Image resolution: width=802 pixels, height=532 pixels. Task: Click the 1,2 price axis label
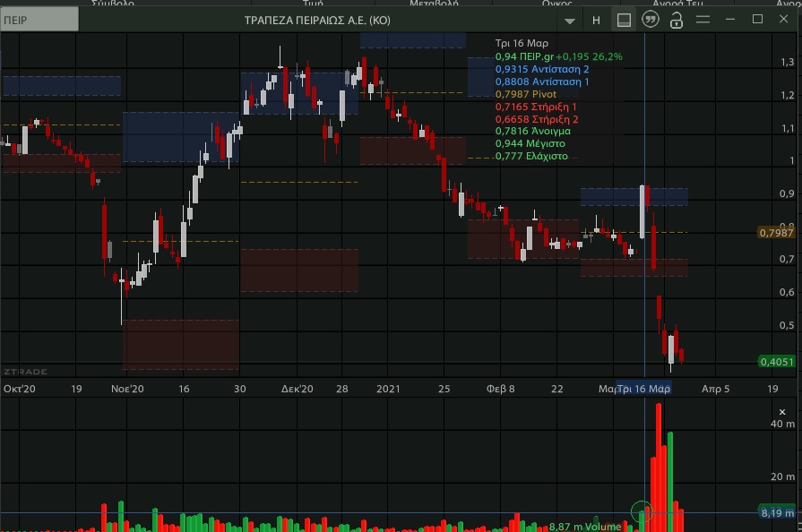(787, 95)
